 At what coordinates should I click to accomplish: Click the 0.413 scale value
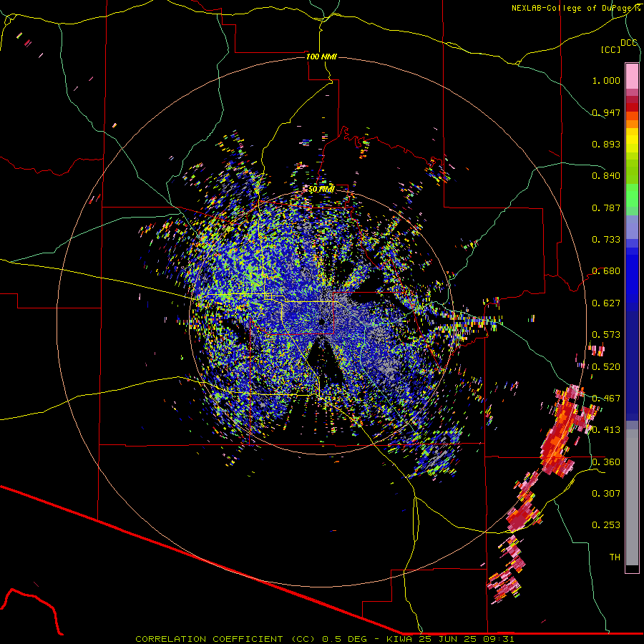click(x=606, y=430)
